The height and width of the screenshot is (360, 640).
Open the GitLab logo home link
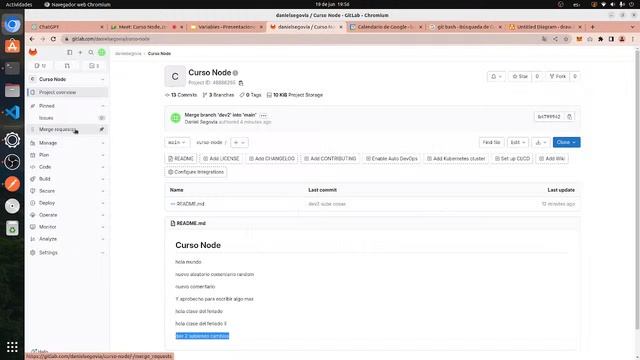(33, 52)
